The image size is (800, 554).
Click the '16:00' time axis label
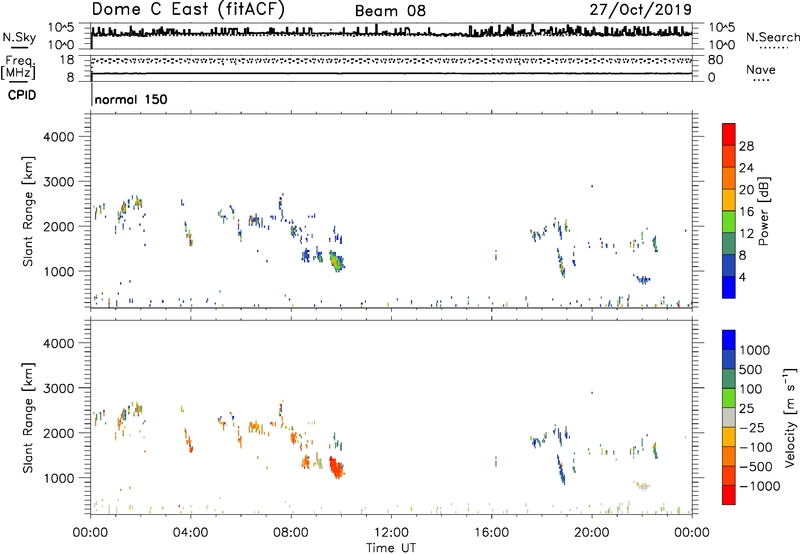tap(491, 533)
